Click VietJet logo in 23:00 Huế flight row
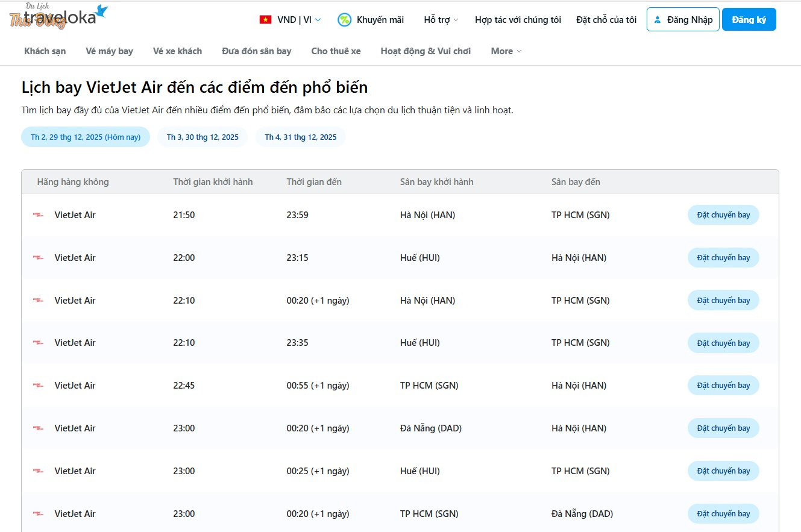Viewport: 801px width, 532px height. pyautogui.click(x=39, y=471)
